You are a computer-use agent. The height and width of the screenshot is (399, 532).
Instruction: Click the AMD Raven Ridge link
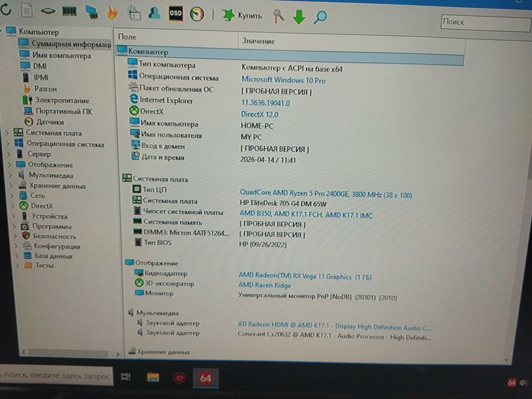coord(265,286)
